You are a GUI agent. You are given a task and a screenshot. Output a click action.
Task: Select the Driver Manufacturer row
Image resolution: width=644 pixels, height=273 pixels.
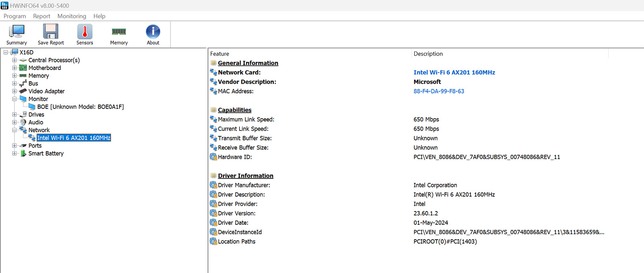click(426, 185)
